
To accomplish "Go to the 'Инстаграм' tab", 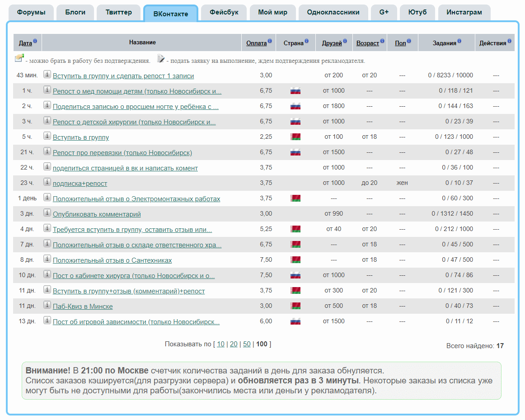I will 464,12.
